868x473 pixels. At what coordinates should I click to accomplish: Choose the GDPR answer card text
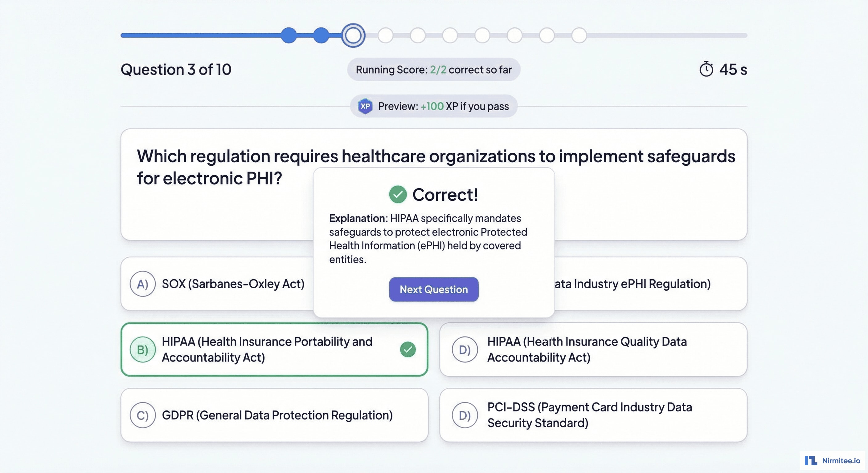pyautogui.click(x=277, y=415)
